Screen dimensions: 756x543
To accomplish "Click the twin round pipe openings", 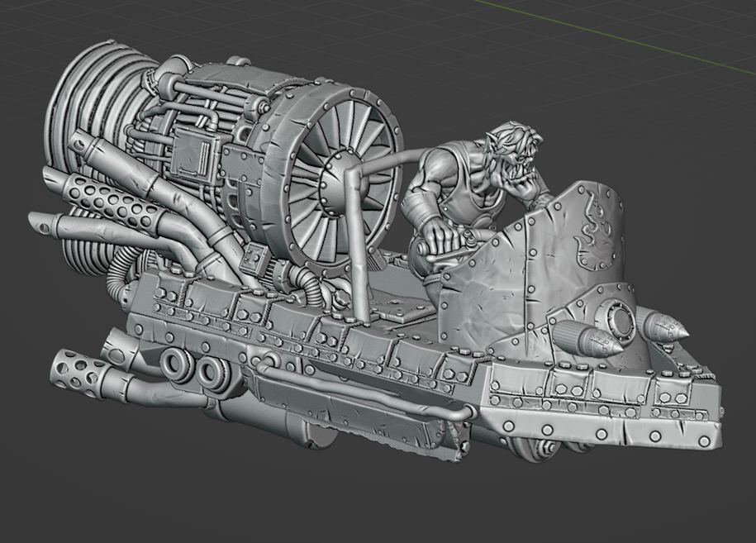I will pyautogui.click(x=191, y=369).
